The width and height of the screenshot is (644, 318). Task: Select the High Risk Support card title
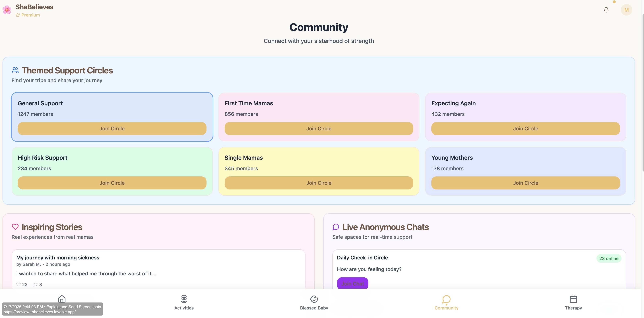(x=42, y=158)
